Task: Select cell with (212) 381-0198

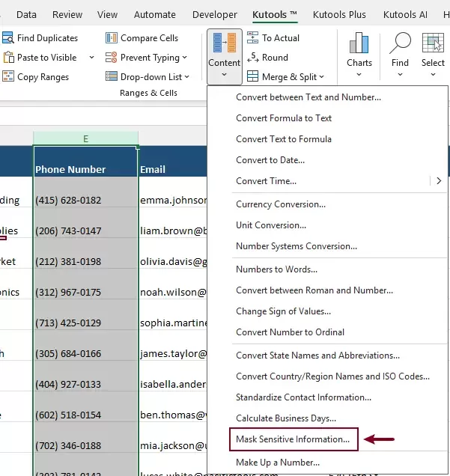Action: 85,254
